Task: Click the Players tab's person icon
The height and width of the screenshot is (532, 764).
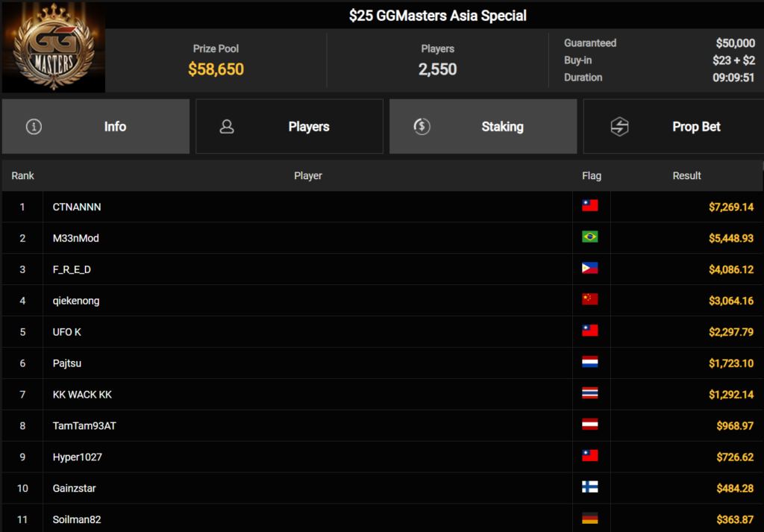Action: pyautogui.click(x=227, y=127)
